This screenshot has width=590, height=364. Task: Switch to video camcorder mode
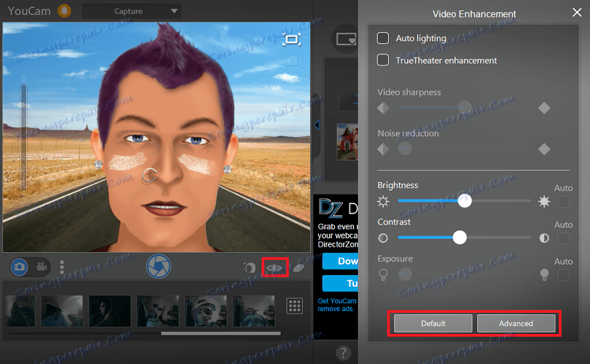point(41,266)
